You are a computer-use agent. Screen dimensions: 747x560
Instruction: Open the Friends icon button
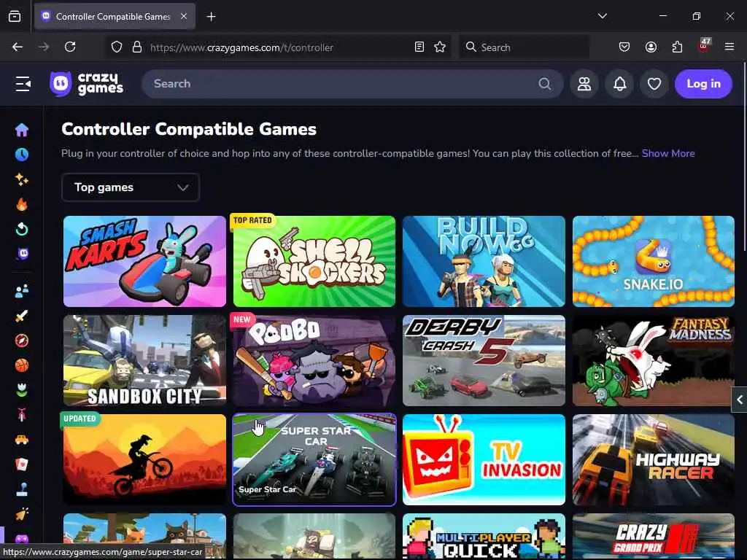[x=584, y=84]
